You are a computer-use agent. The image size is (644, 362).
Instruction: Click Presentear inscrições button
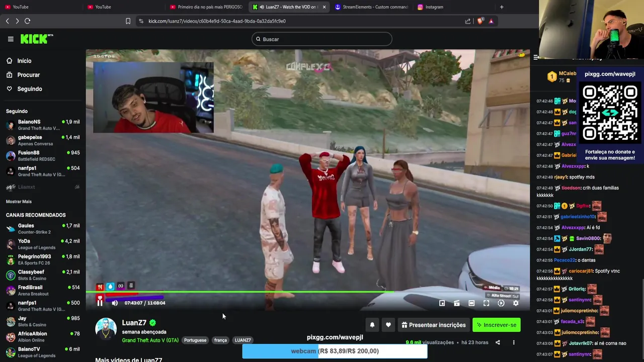click(433, 325)
